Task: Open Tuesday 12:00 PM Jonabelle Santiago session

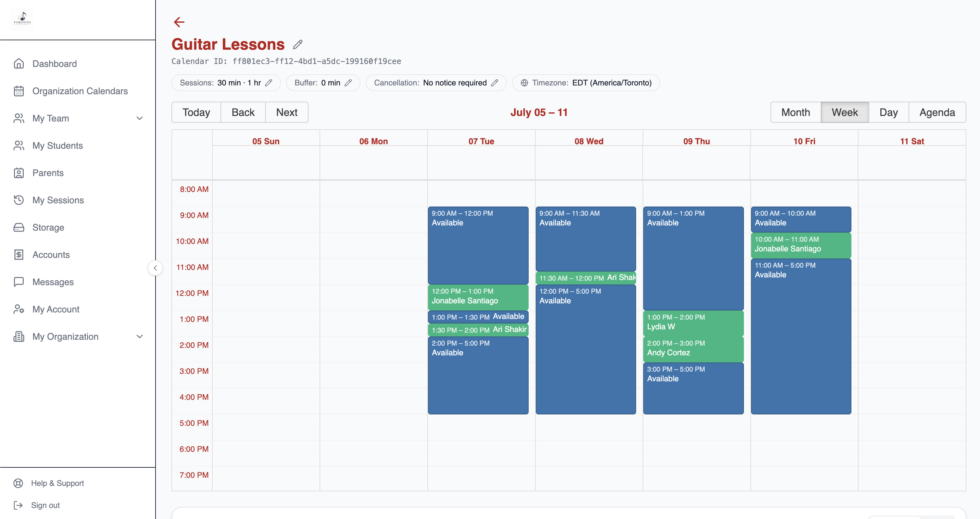Action: 478,297
